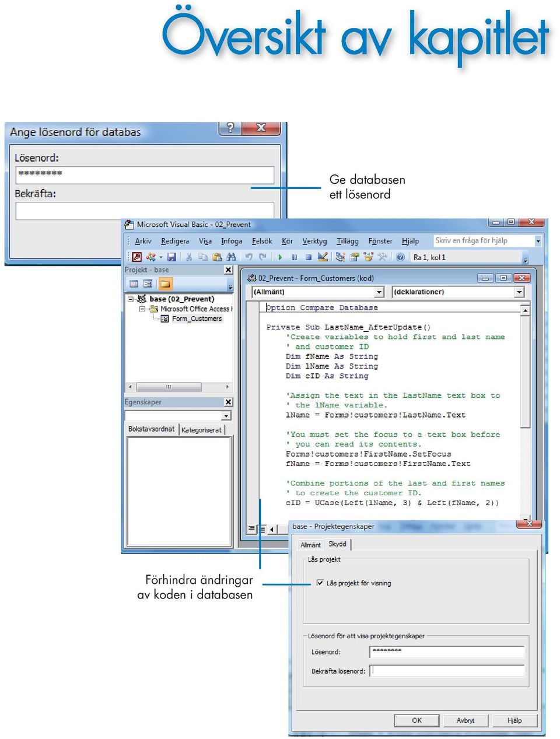Close the Egenskaper panel
This screenshot has width=560, height=739.
(x=228, y=402)
